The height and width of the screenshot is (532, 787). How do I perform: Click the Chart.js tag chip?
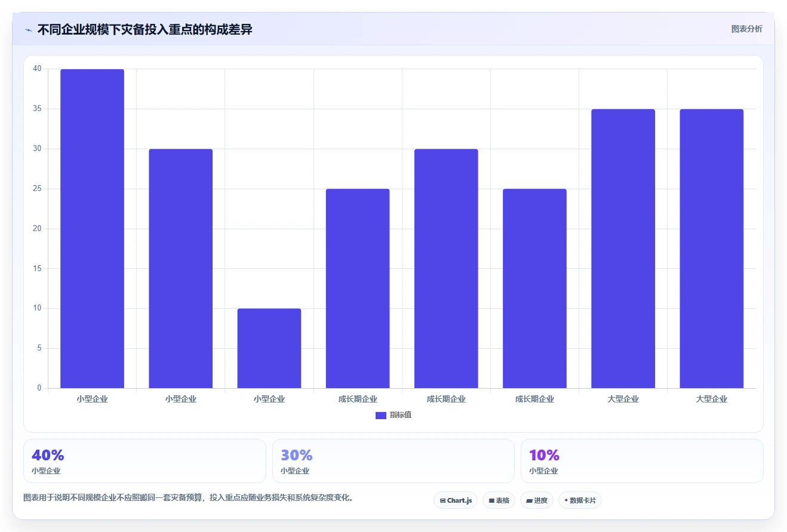click(456, 500)
